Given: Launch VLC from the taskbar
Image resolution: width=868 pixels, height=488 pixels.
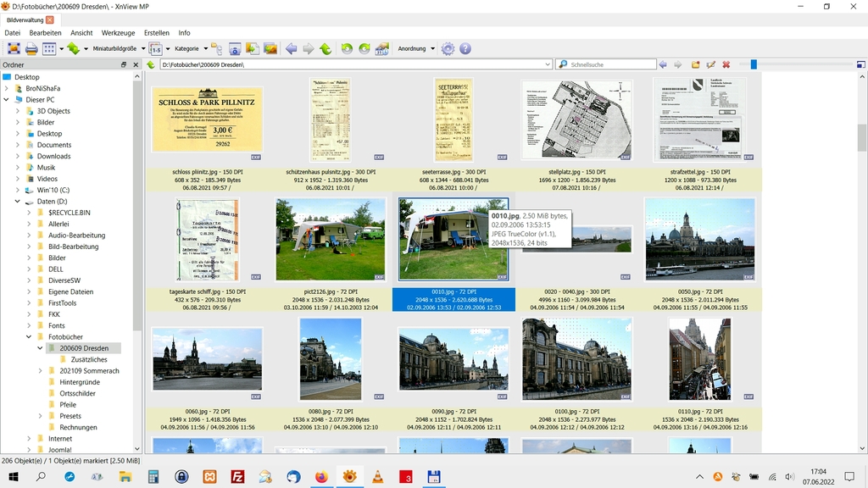Looking at the screenshot, I should [x=377, y=477].
